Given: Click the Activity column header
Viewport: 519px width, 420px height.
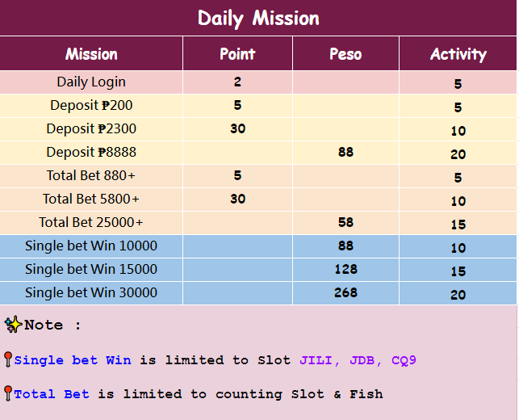Looking at the screenshot, I should 458,54.
